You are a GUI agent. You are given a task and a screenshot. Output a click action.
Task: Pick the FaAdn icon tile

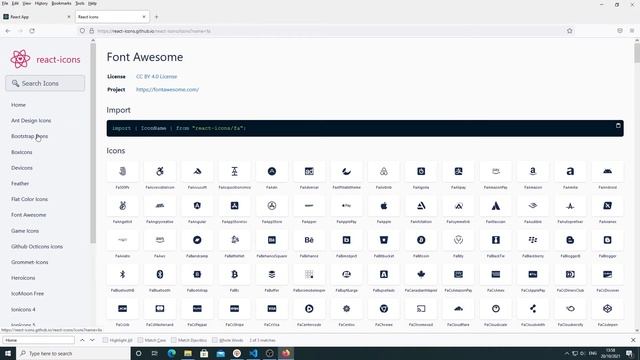(272, 171)
